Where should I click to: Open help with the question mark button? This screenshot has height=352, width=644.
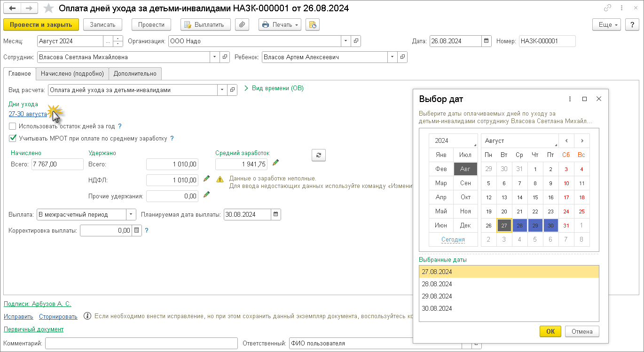pos(632,24)
